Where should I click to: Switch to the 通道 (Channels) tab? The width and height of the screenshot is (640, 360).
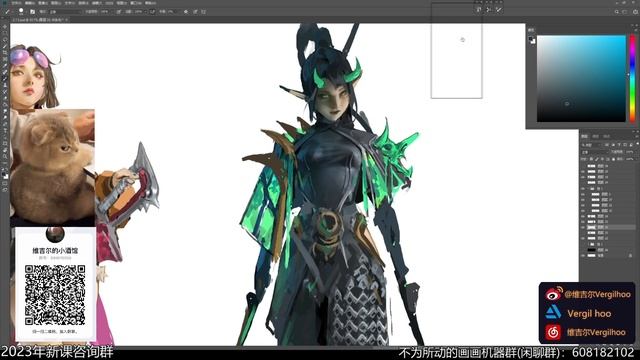pyautogui.click(x=596, y=136)
